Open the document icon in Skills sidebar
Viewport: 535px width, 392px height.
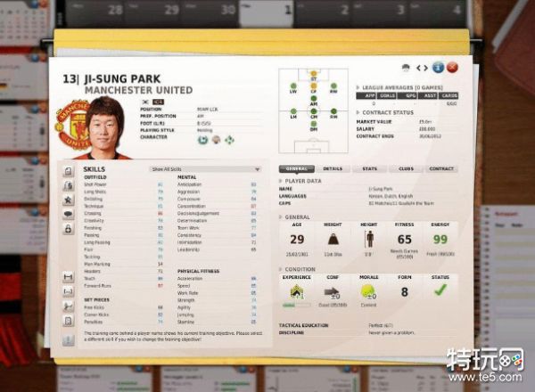pos(69,171)
